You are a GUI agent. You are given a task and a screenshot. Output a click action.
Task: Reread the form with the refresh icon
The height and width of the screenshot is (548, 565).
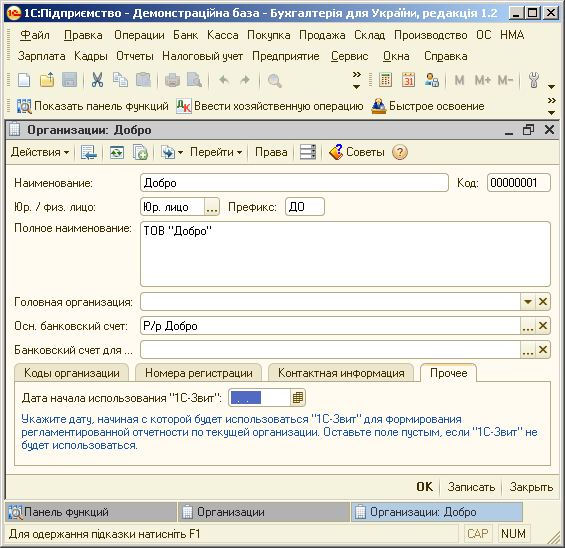[x=117, y=152]
